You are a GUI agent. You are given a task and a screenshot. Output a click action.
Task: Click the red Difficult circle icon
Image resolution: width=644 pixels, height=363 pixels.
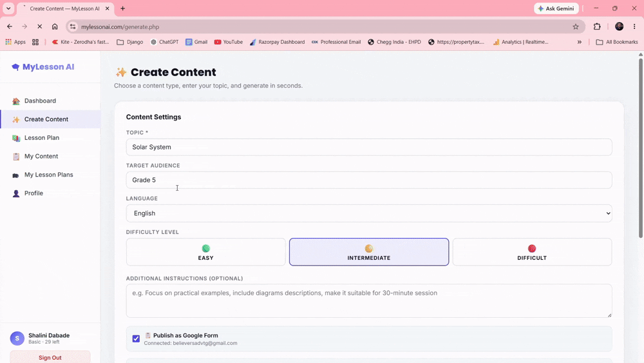[532, 248]
